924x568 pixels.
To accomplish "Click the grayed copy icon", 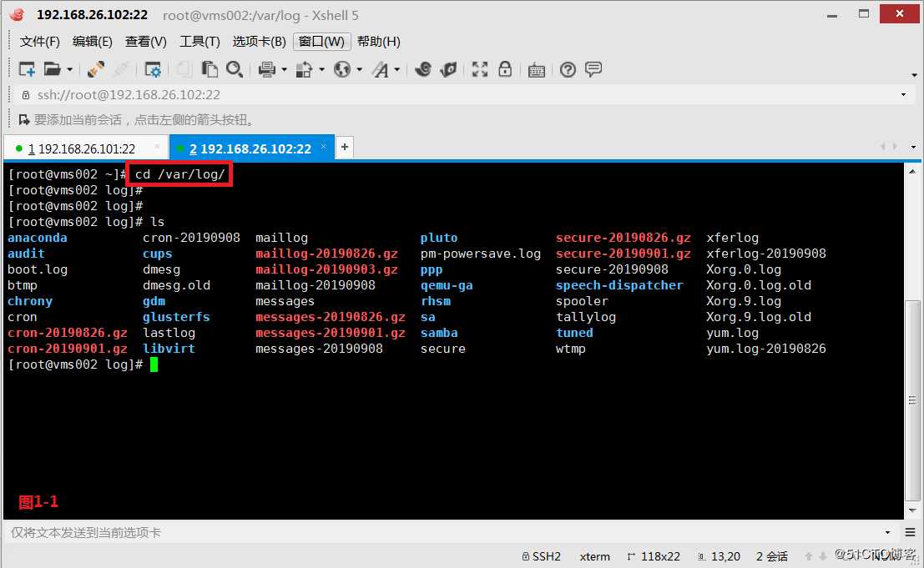I will [184, 69].
